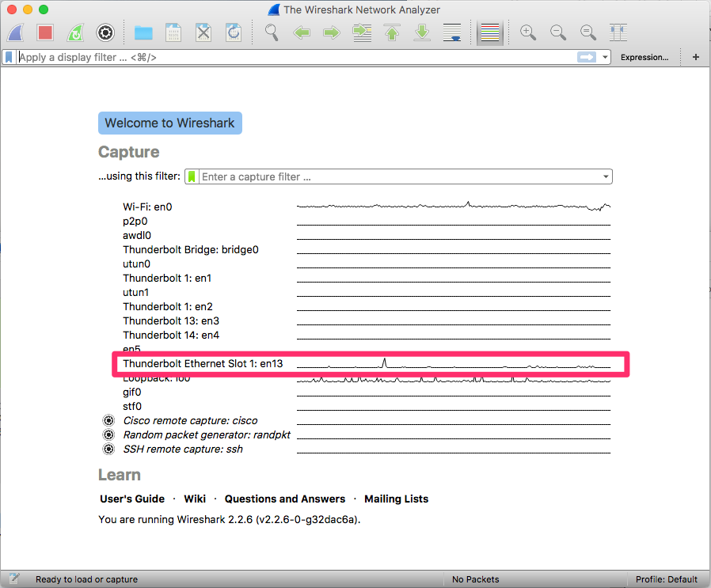
Task: Click the capture filter input field
Action: coord(399,176)
